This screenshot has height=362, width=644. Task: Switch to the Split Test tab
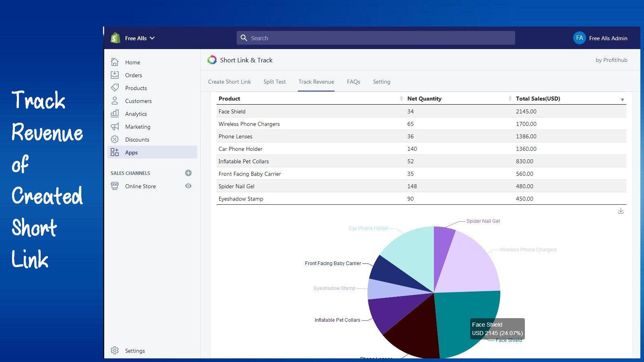(x=275, y=82)
